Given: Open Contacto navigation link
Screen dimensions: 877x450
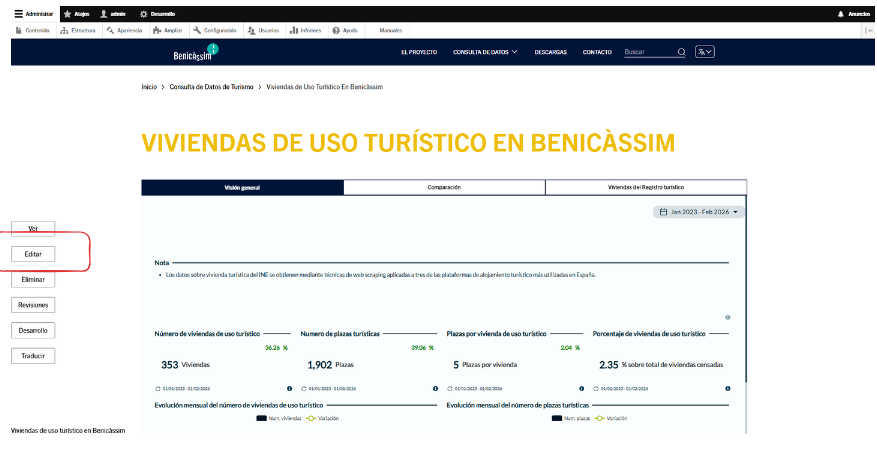Looking at the screenshot, I should [597, 52].
